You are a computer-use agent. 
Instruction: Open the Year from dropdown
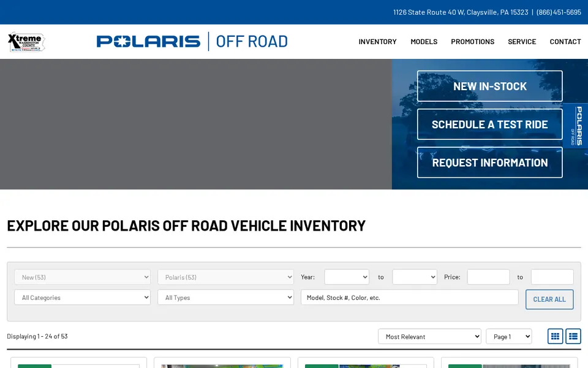pos(347,277)
